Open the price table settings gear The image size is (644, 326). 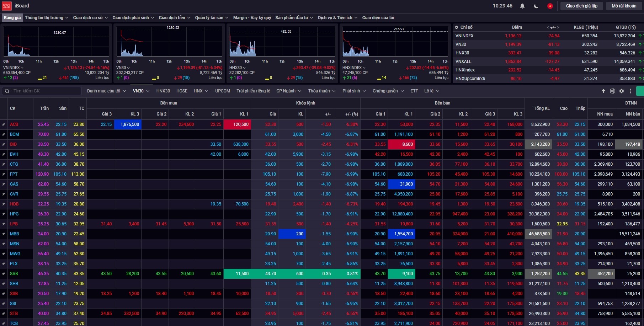click(x=622, y=91)
